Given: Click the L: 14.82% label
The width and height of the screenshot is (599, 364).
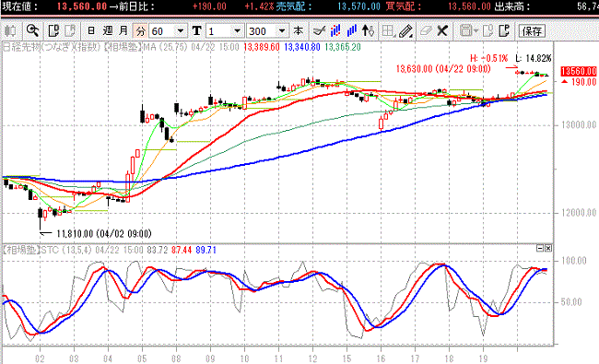Looking at the screenshot, I should tap(534, 58).
